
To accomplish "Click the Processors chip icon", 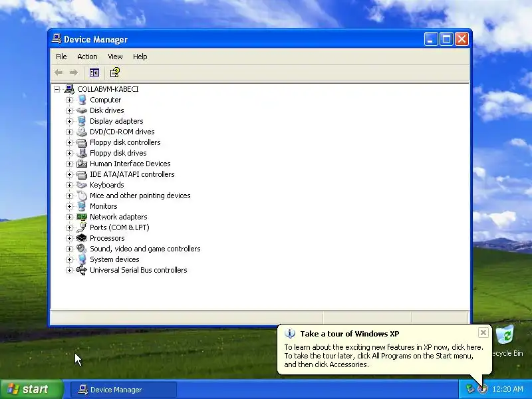I will 82,238.
